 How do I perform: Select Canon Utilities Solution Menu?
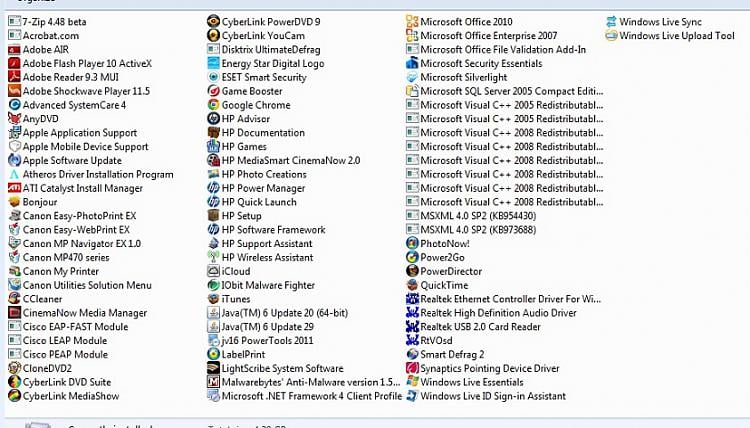coord(80,285)
